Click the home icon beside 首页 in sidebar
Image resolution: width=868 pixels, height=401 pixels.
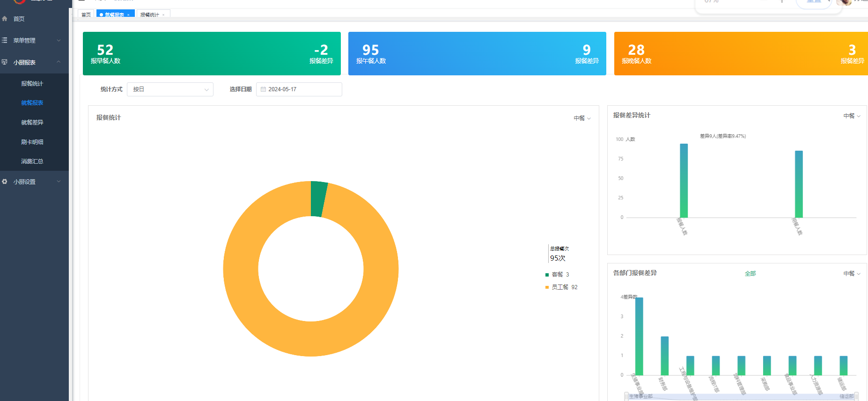[5, 19]
